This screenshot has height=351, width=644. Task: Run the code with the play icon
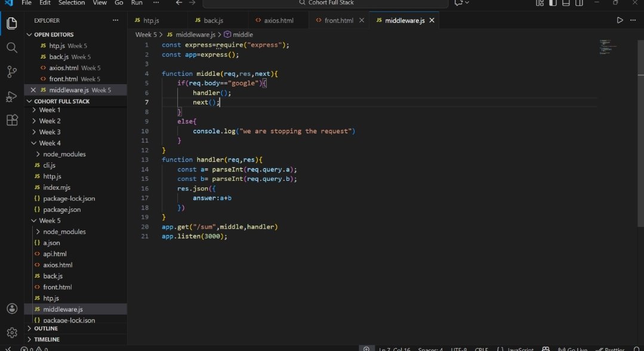pyautogui.click(x=620, y=20)
